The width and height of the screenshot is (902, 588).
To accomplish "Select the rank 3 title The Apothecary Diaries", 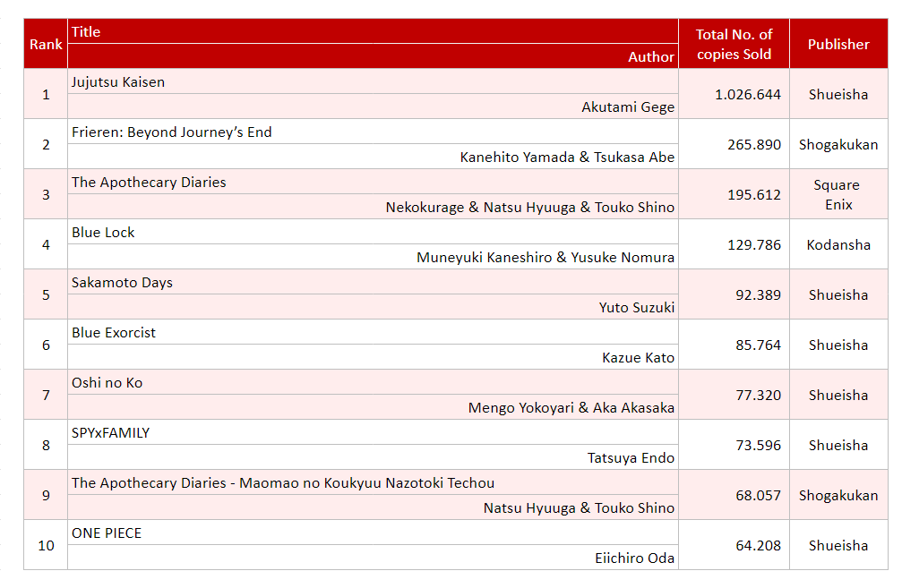I will (149, 183).
